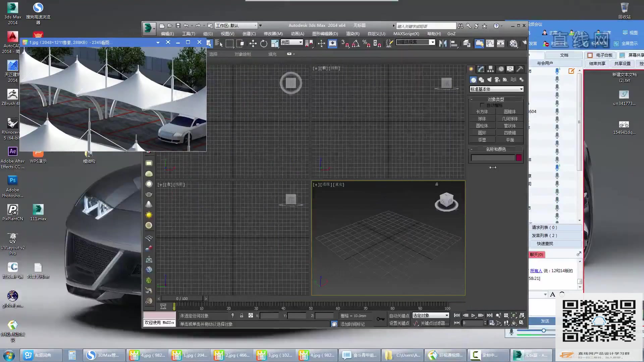This screenshot has height=362, width=644.
Task: Click the help question mark icon
Action: pos(496,26)
